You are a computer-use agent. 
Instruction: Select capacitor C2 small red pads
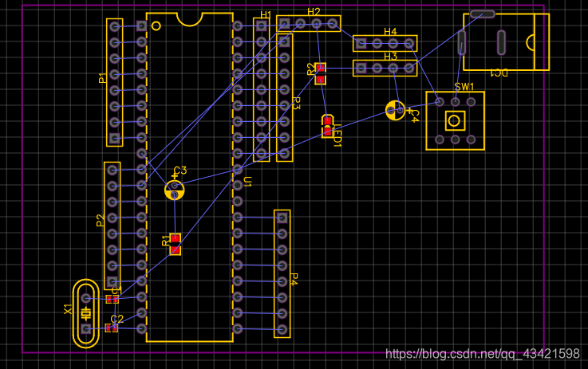tap(112, 328)
